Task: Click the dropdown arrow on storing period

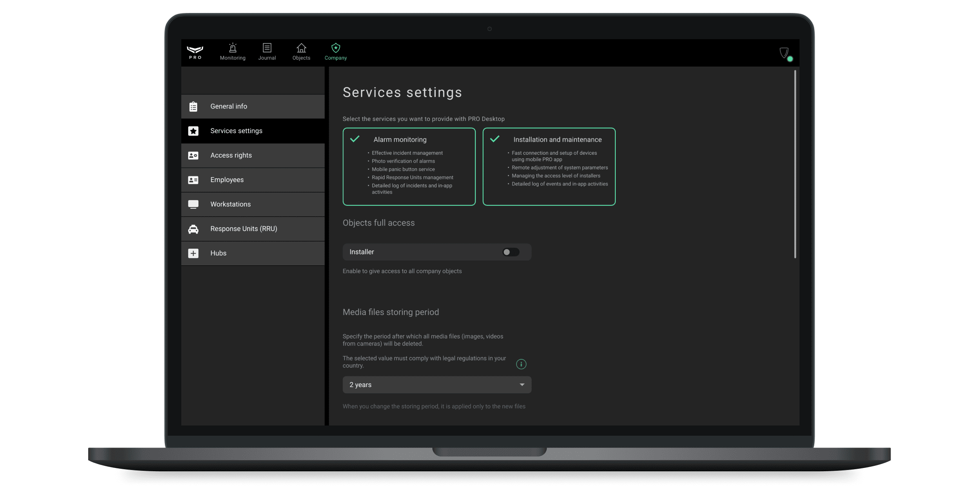Action: (x=522, y=385)
